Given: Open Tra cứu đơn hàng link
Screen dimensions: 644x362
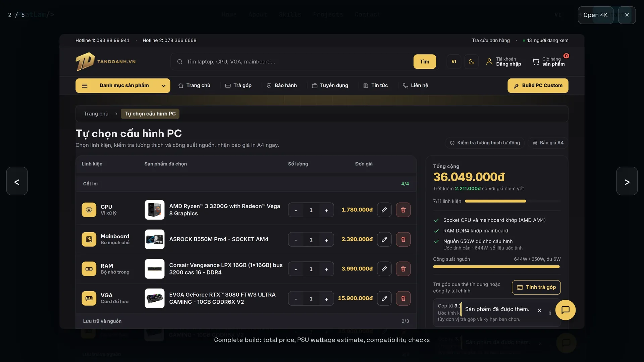Looking at the screenshot, I should (x=491, y=41).
